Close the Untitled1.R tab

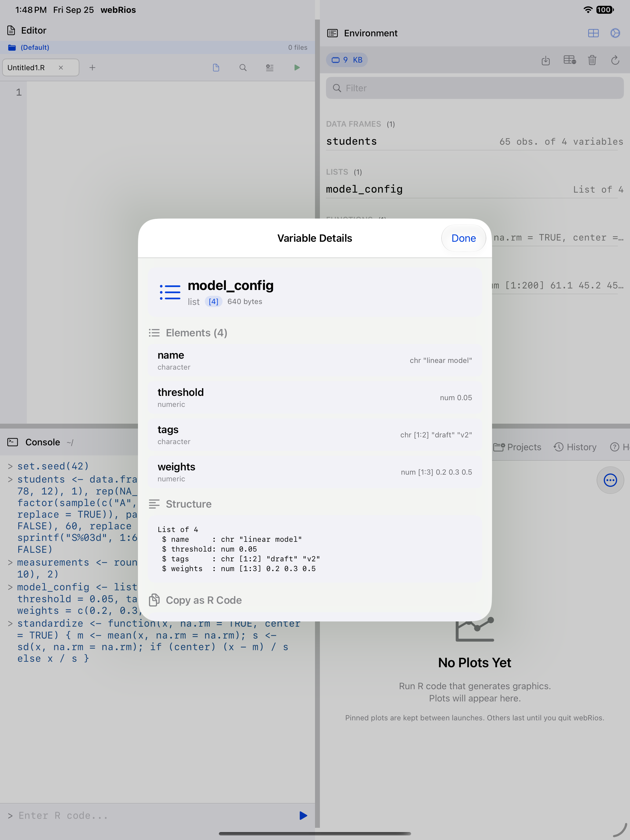61,67
